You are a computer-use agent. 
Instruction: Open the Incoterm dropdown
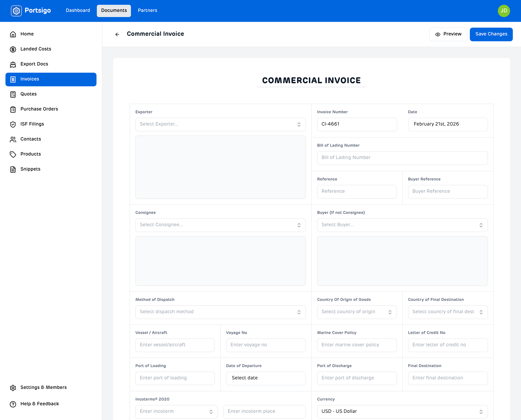pyautogui.click(x=176, y=411)
